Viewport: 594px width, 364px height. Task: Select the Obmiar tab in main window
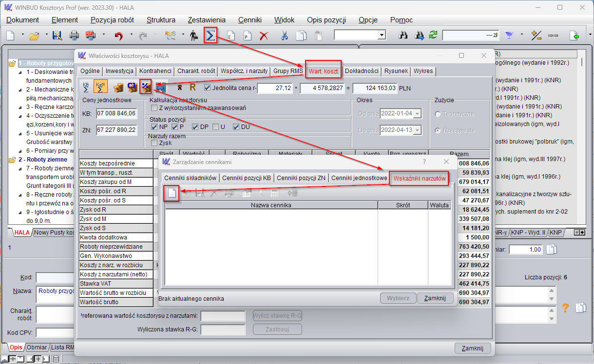click(x=37, y=347)
